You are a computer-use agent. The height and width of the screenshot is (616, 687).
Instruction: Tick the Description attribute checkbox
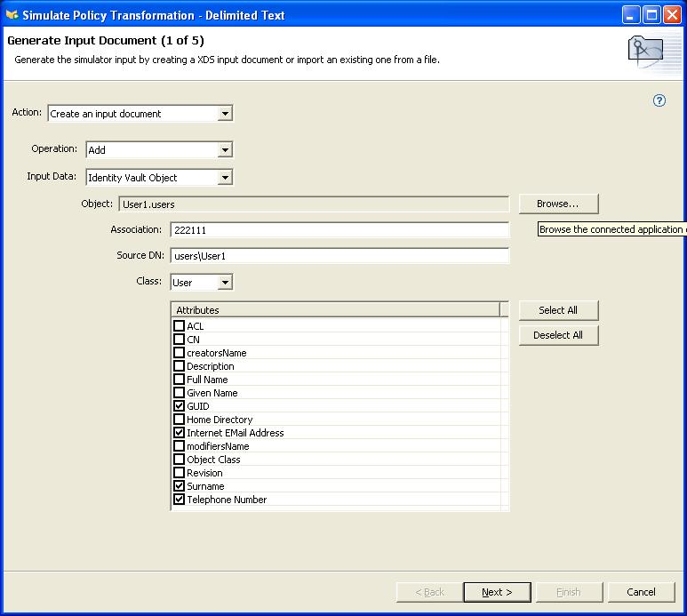(x=179, y=366)
